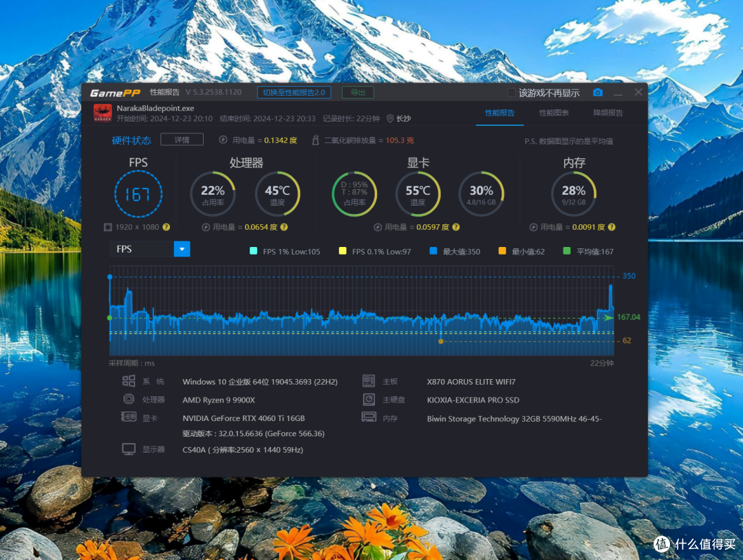Screen dimensions: 743x560
Task: Click the green average marker at chart left
Action: 110,318
